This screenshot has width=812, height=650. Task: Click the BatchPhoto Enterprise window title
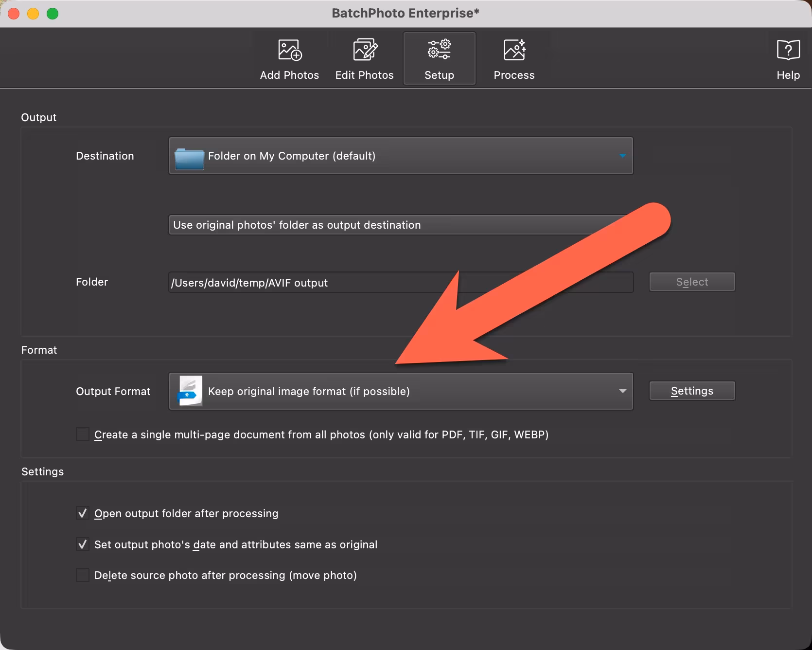(406, 13)
